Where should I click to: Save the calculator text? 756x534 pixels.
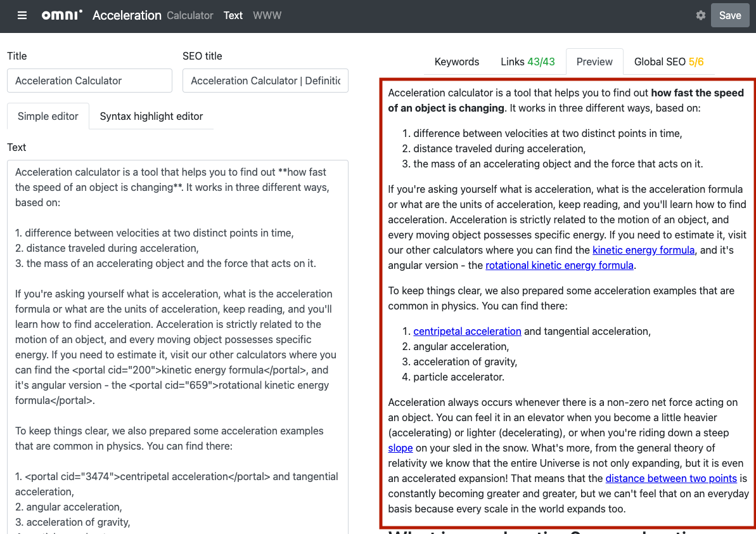[730, 15]
